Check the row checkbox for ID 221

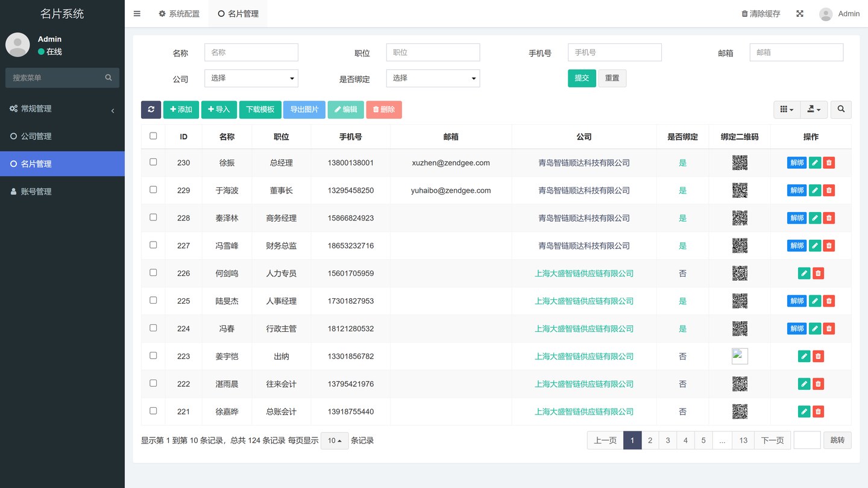tap(153, 411)
